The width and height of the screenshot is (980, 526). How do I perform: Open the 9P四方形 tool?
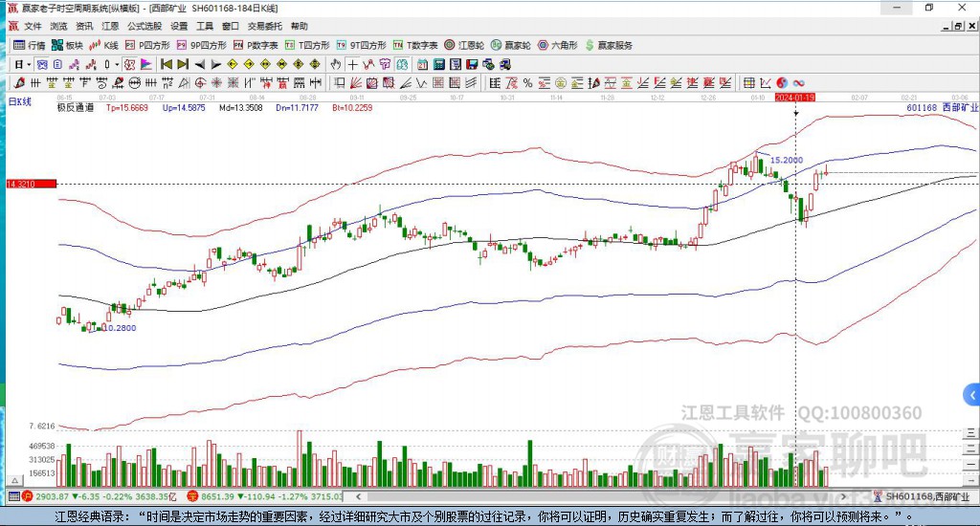(202, 45)
